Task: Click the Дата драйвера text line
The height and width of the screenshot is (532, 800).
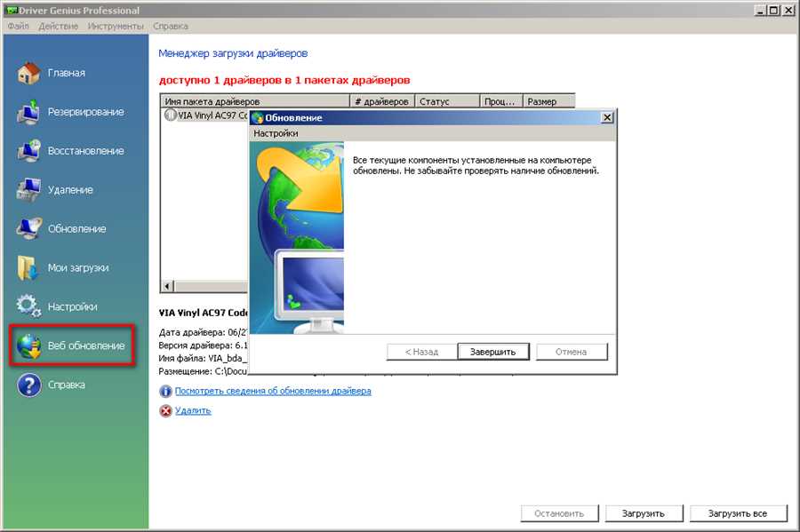Action: 203,332
